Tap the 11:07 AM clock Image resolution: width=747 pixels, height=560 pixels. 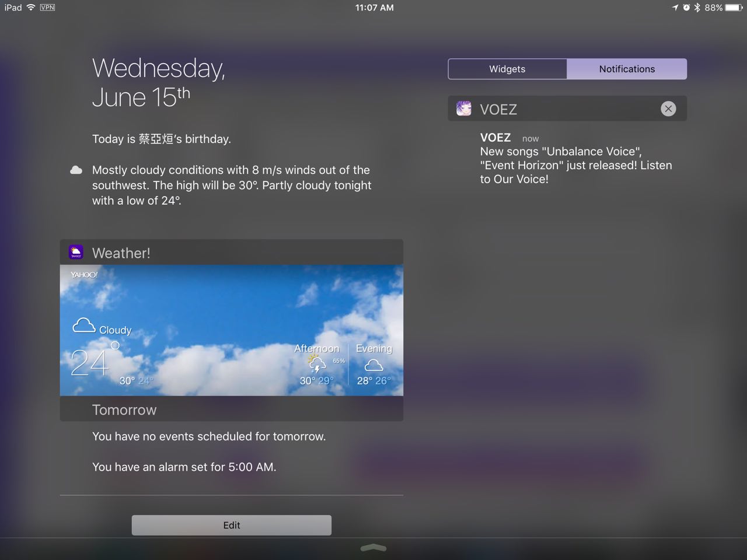click(x=374, y=8)
